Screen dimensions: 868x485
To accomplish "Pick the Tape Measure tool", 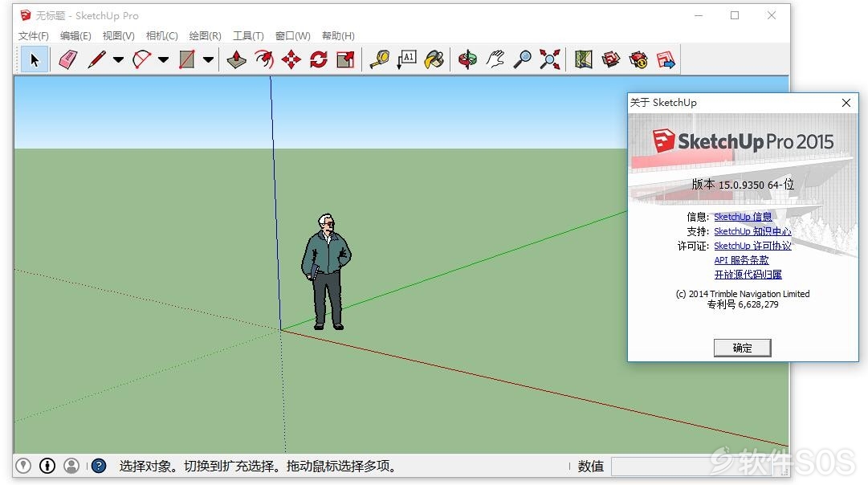I will click(x=380, y=59).
